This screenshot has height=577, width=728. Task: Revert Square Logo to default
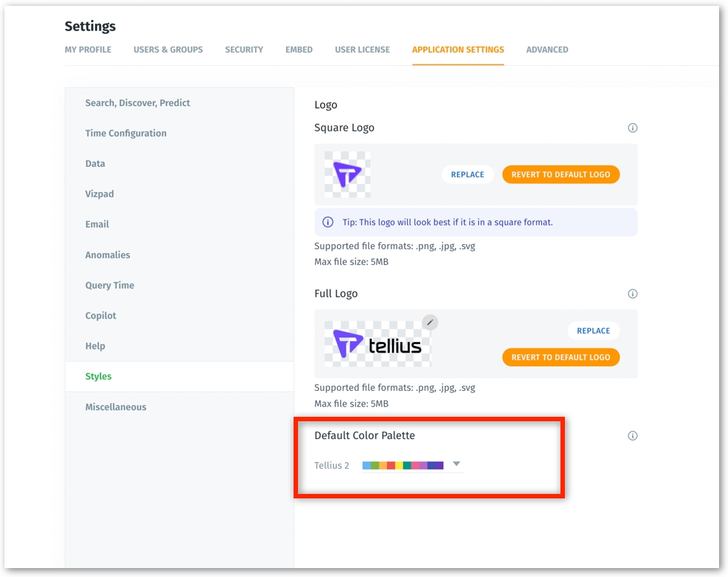[x=560, y=174]
